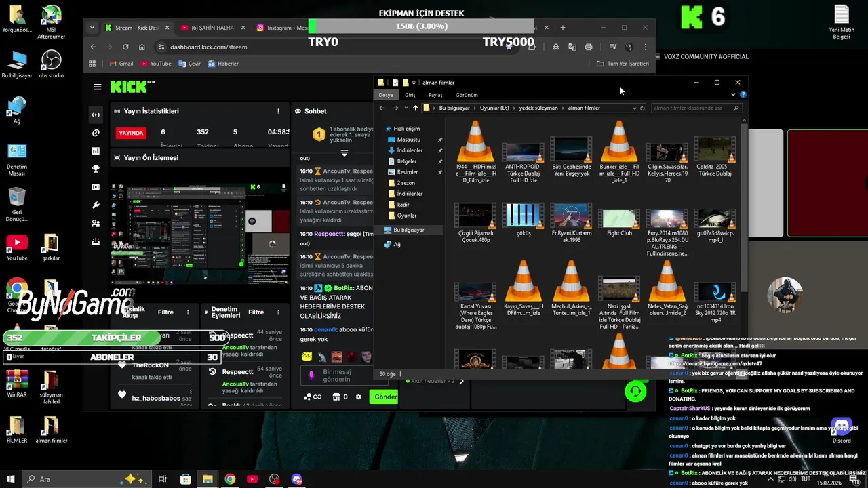Open Etkinlik Akışı three-dot menu
The image size is (868, 488).
coord(188,312)
